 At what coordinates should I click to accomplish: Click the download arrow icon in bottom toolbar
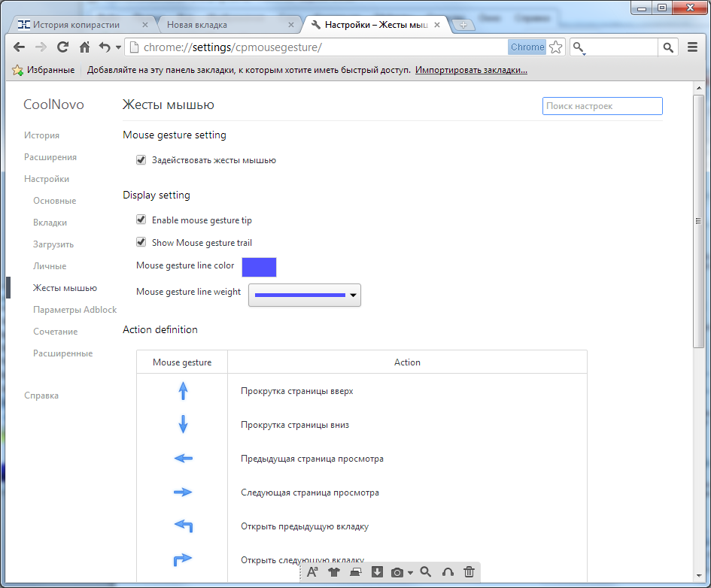(378, 572)
